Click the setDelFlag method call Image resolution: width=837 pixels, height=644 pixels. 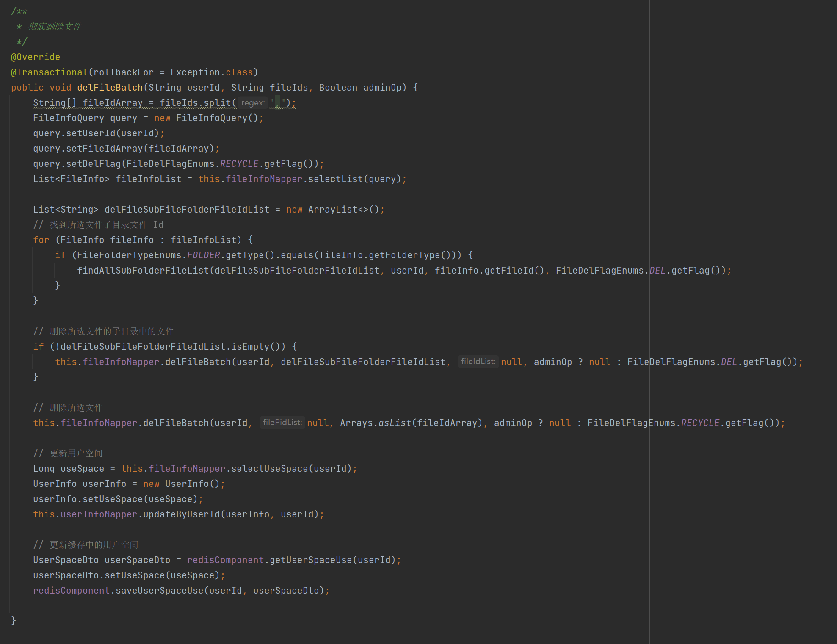(93, 164)
